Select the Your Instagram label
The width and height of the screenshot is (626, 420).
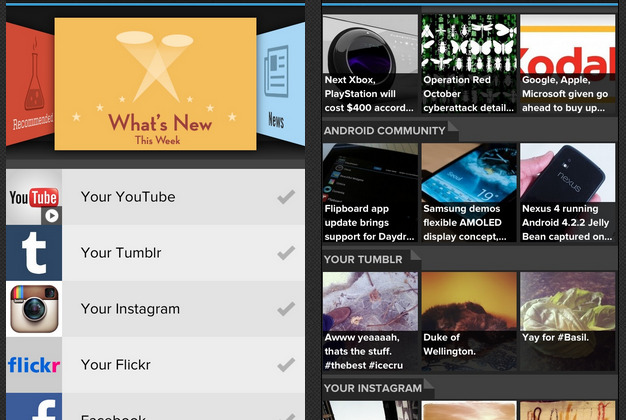(130, 309)
